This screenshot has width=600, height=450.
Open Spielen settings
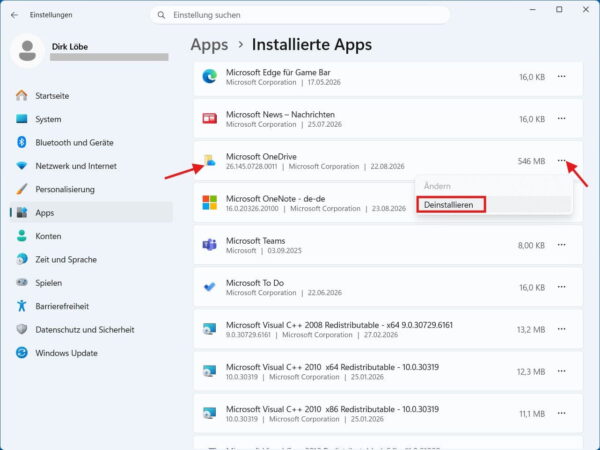(49, 283)
